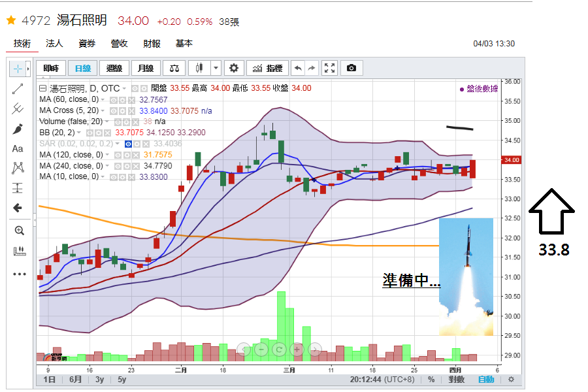This screenshot has width=588, height=392.
Task: Show the hidden SAR indicator via its eye icon
Action: click(x=128, y=144)
